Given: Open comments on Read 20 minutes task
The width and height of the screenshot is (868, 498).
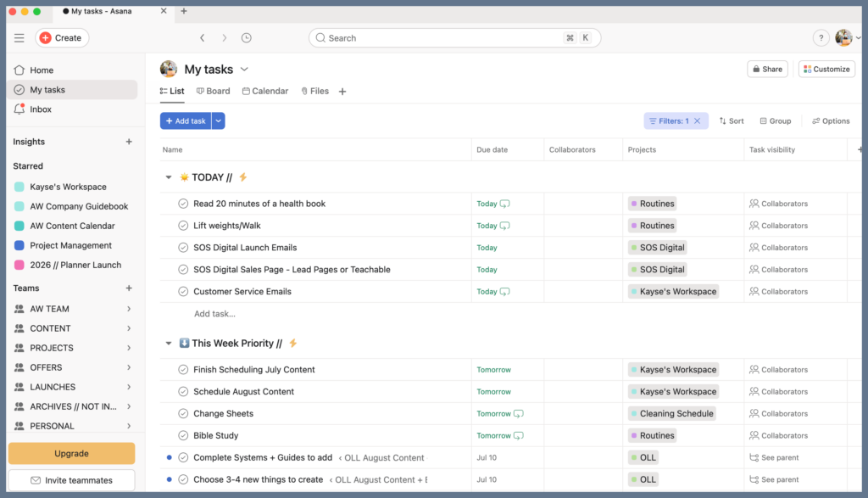Looking at the screenshot, I should point(505,204).
